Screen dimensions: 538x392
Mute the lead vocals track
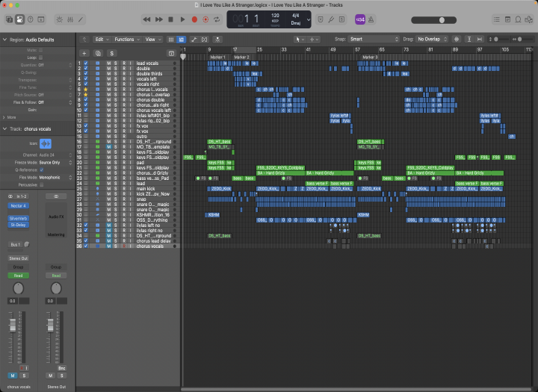point(108,63)
